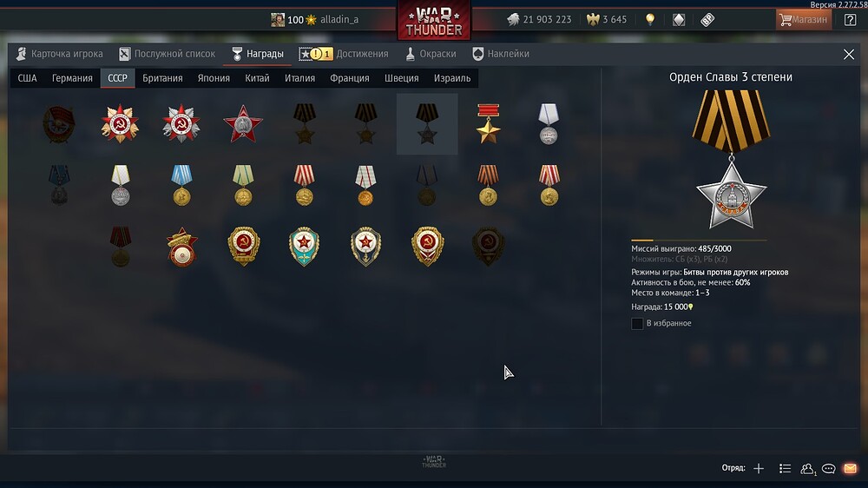Click the help question mark icon
868x488 pixels.
(x=851, y=20)
